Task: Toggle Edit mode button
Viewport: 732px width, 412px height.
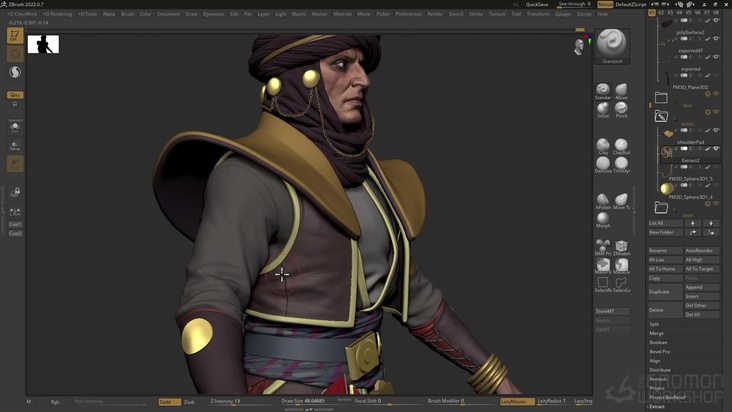Action: (15, 35)
